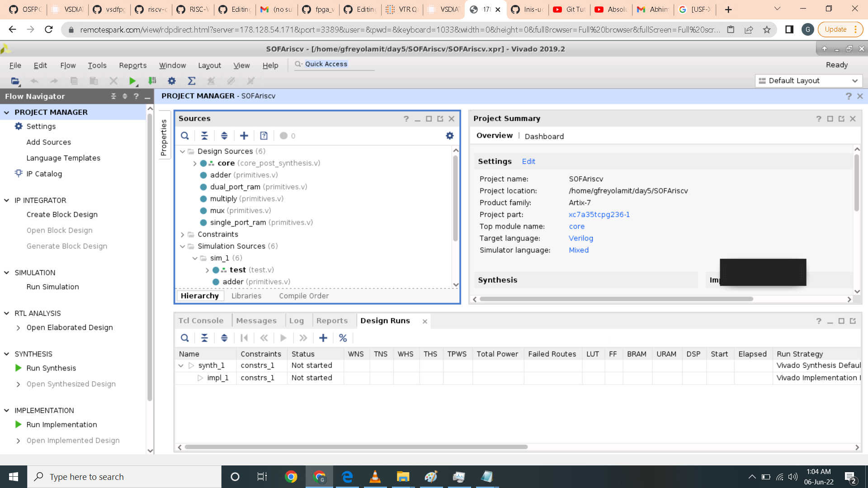Click the green Run Synthesis toolbar arrow
Image resolution: width=868 pixels, height=488 pixels.
click(x=132, y=81)
